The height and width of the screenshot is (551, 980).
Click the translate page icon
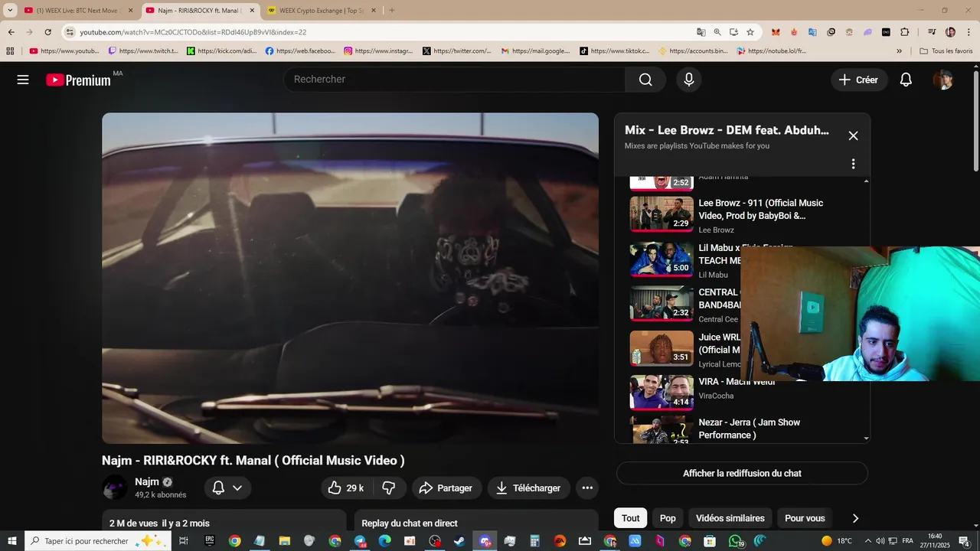701,32
